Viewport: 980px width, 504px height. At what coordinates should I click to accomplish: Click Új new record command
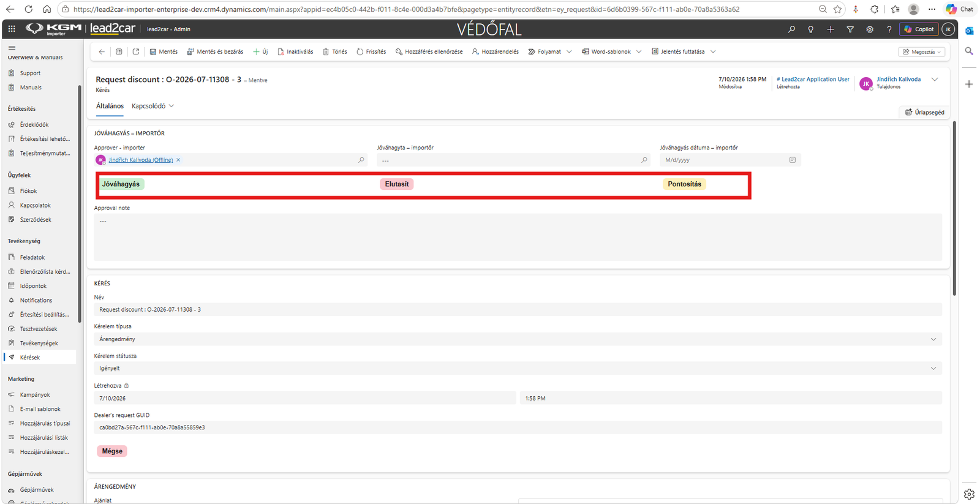point(260,52)
